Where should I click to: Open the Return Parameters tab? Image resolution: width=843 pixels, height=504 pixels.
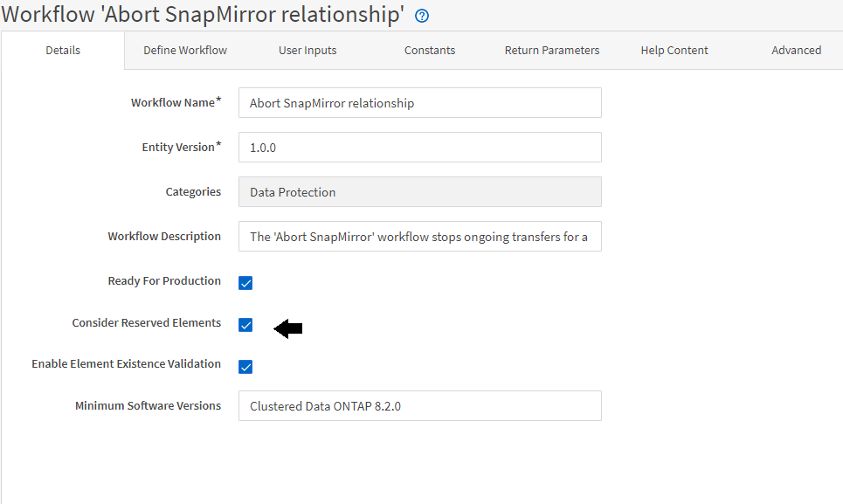pyautogui.click(x=552, y=51)
